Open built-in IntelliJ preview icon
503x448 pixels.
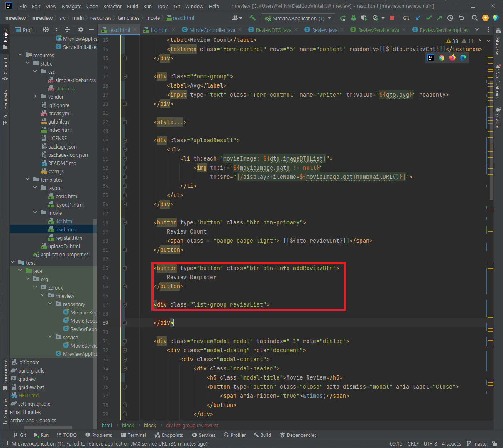[431, 58]
